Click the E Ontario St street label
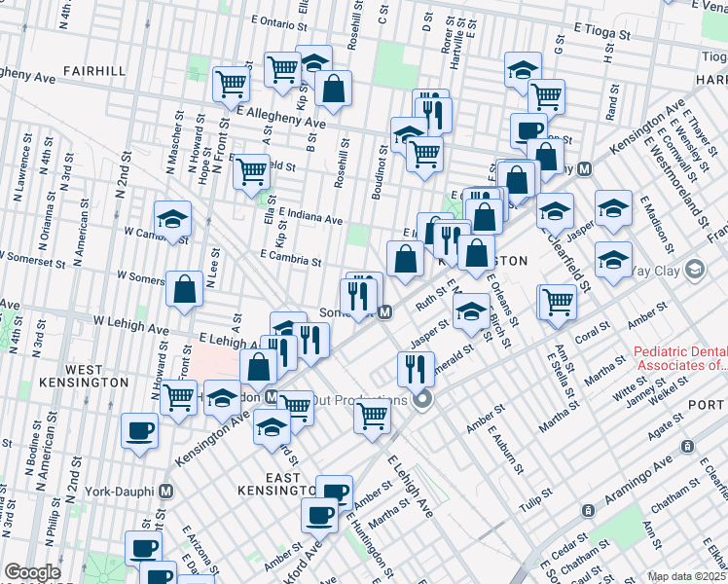Image resolution: width=728 pixels, height=584 pixels. (279, 23)
